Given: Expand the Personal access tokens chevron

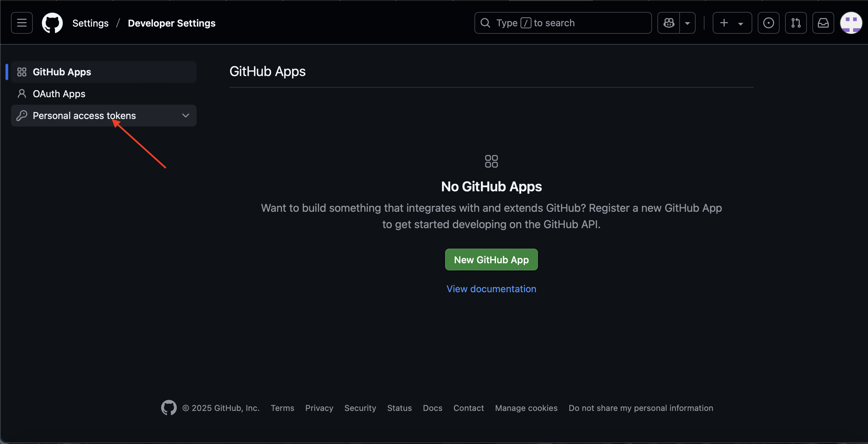Looking at the screenshot, I should click(x=186, y=116).
